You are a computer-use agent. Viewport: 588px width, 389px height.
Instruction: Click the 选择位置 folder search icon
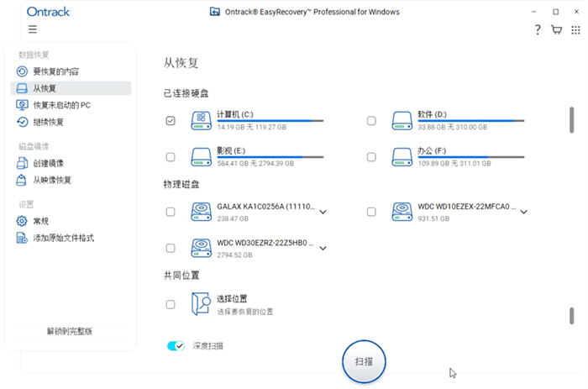point(201,304)
